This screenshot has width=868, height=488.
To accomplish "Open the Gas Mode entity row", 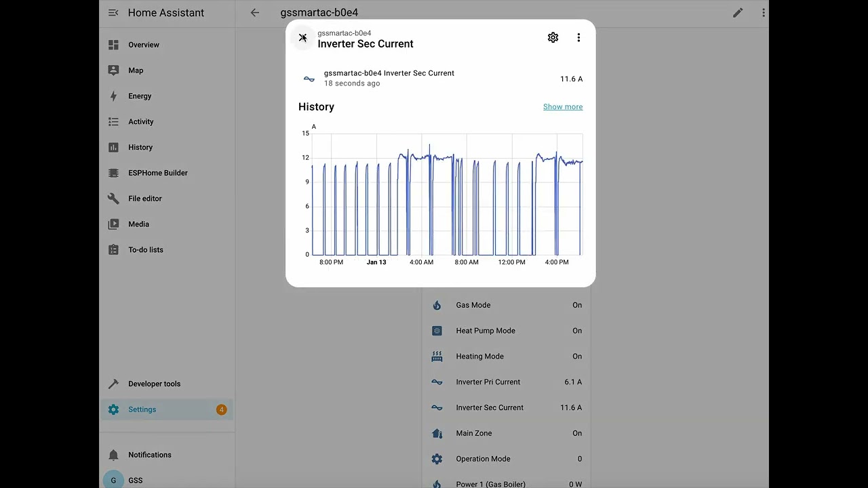I will click(x=506, y=305).
